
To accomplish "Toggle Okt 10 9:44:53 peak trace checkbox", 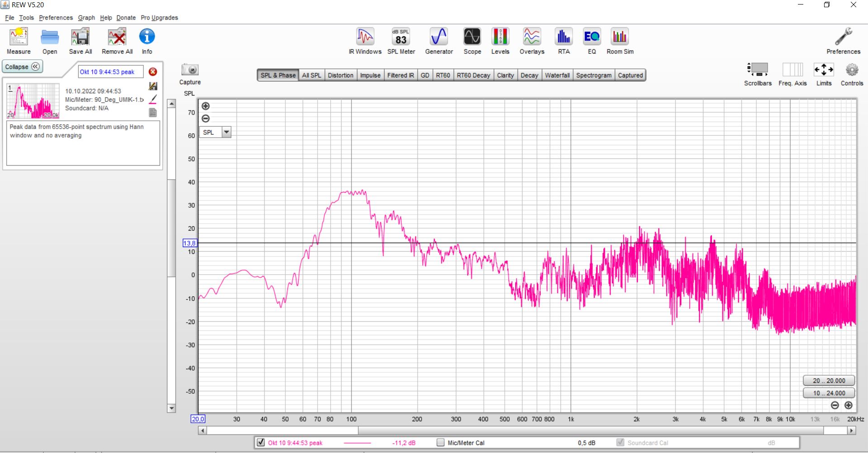I will pyautogui.click(x=261, y=442).
